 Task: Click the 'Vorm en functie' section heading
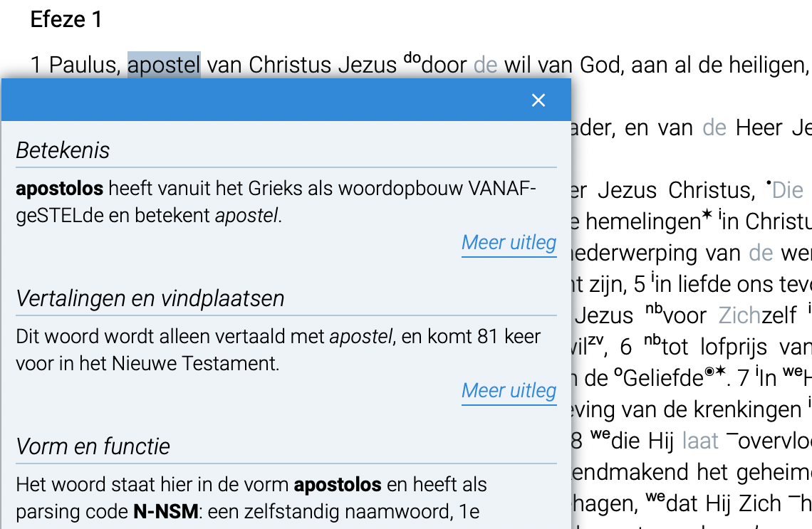(x=93, y=446)
